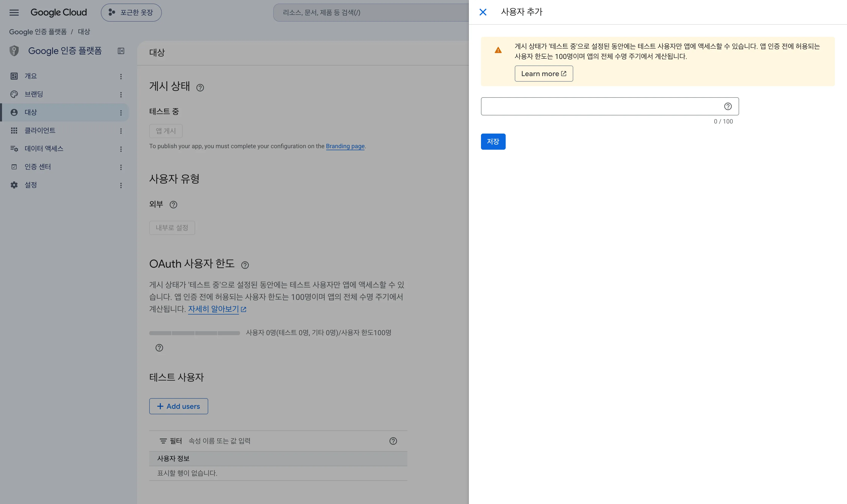Click the Google 인증 플랫폼 shield icon
This screenshot has height=504, width=847.
(x=14, y=51)
